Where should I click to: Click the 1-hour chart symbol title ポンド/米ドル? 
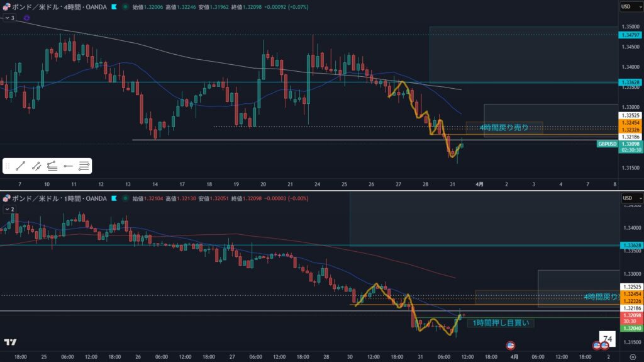38,197
